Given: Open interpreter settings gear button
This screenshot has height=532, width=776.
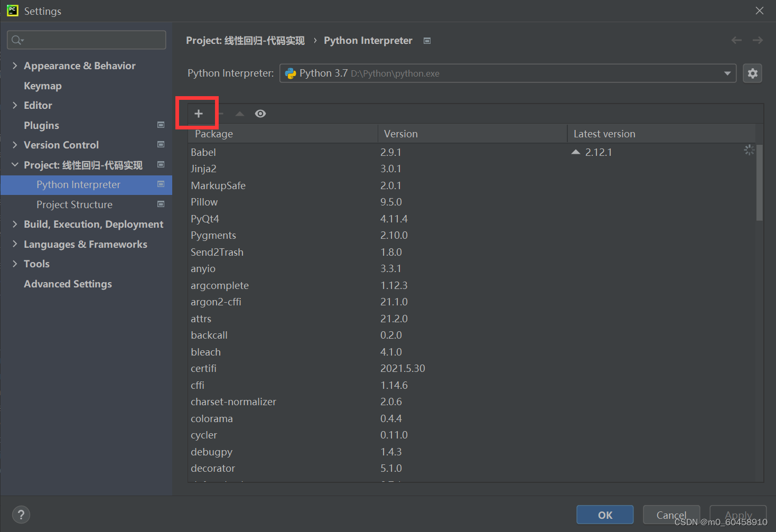Looking at the screenshot, I should click(753, 73).
